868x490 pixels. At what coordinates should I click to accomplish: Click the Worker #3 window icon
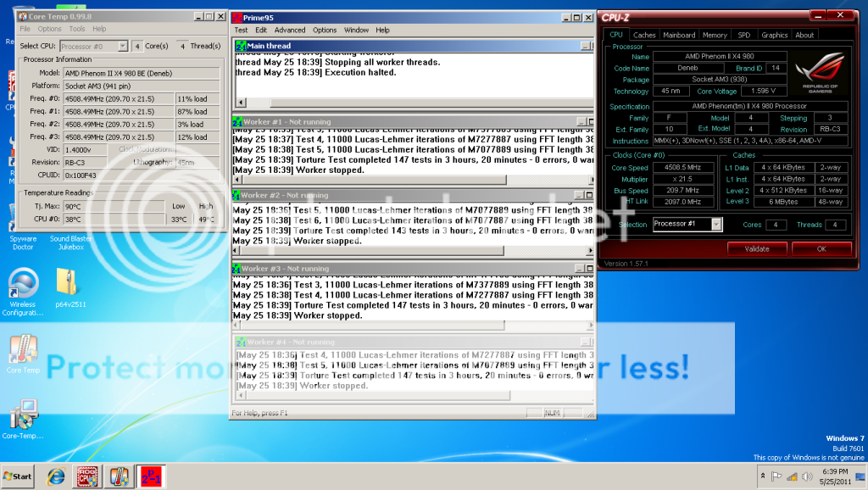236,269
